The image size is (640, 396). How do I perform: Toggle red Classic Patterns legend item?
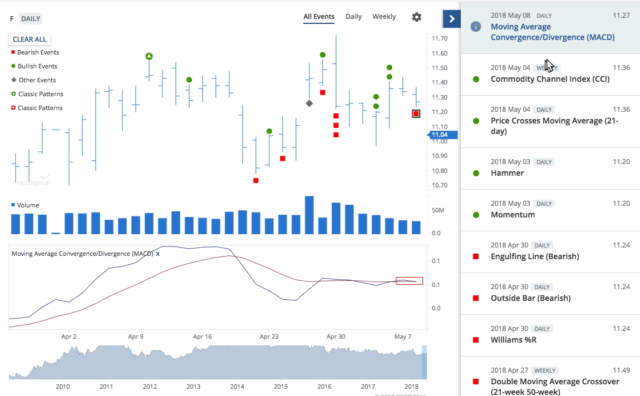(x=37, y=108)
